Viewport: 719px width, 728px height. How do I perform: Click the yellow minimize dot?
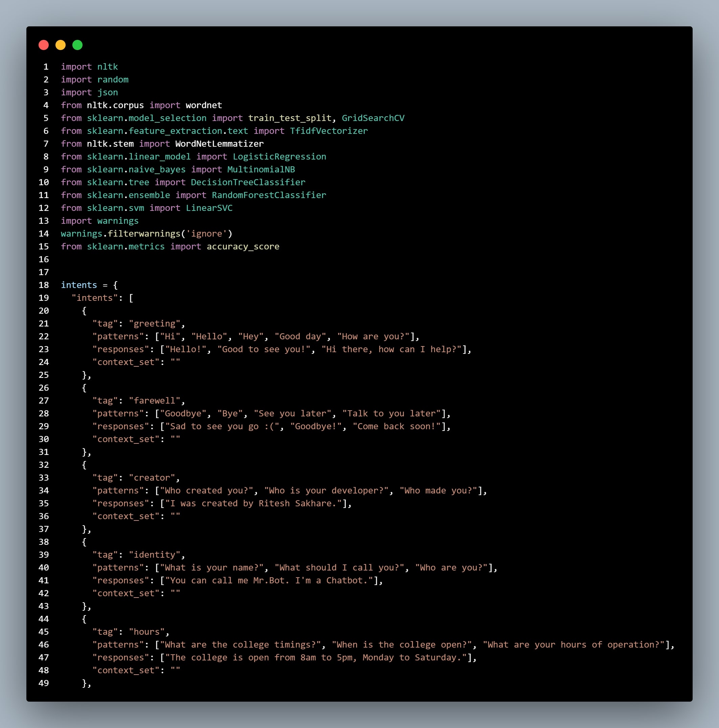pyautogui.click(x=61, y=45)
